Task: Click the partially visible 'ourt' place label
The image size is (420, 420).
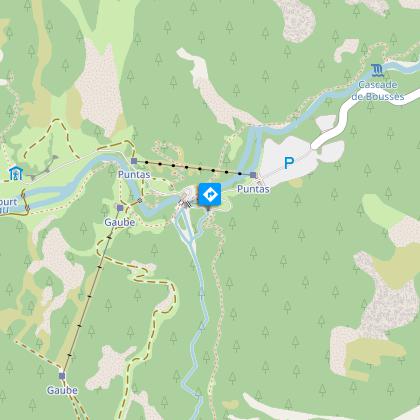Action: pyautogui.click(x=8, y=203)
